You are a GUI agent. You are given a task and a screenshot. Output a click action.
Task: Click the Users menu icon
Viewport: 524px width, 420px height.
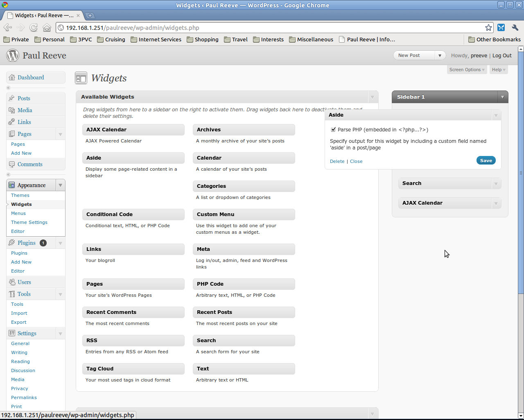(x=12, y=282)
